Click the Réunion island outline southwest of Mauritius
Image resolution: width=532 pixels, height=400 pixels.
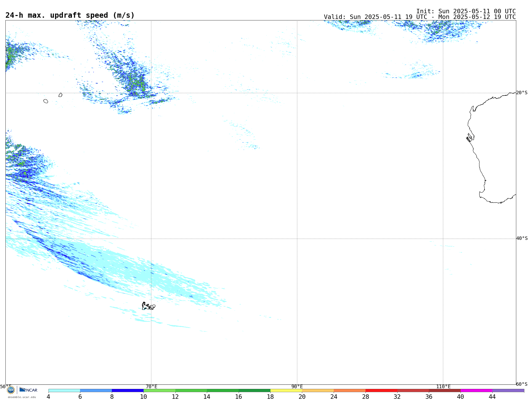click(46, 101)
